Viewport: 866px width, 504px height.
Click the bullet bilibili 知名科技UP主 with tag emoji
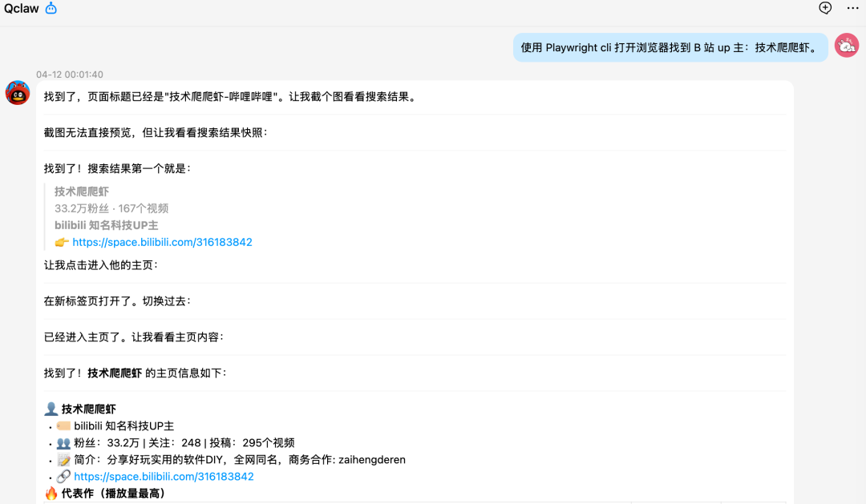pos(115,426)
